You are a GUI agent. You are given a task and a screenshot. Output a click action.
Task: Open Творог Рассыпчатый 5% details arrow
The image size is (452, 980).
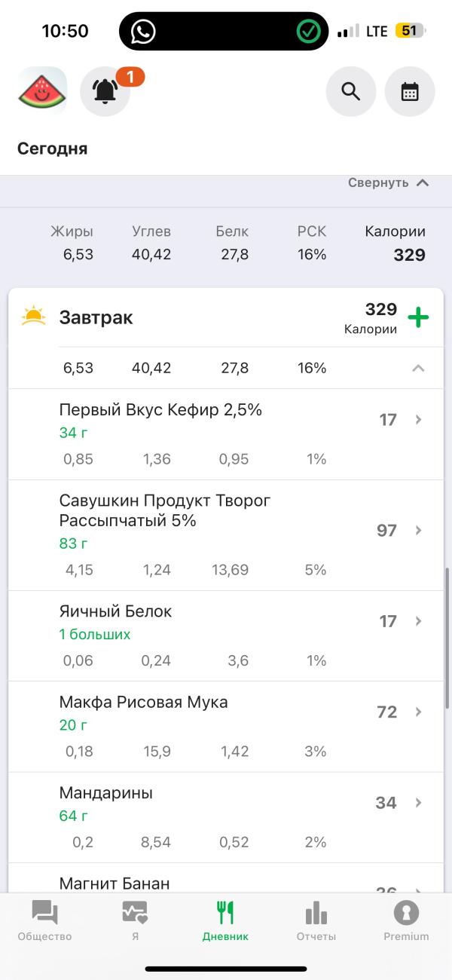(x=419, y=530)
